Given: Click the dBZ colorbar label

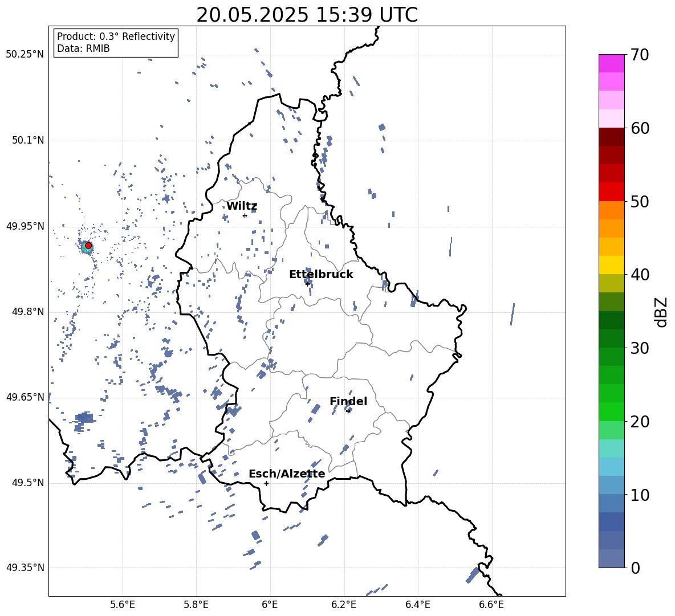Looking at the screenshot, I should [662, 312].
